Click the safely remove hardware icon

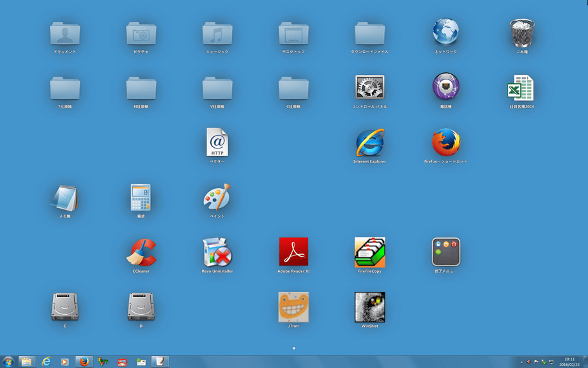[x=543, y=362]
